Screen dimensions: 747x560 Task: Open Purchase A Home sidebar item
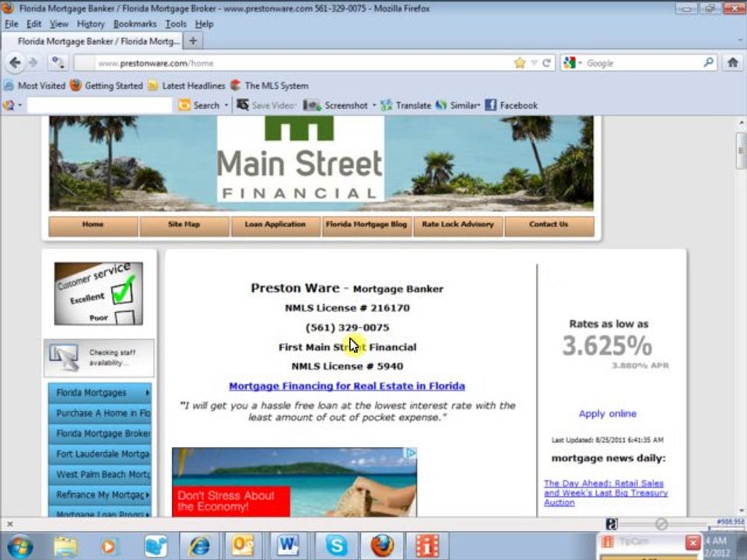coord(100,413)
